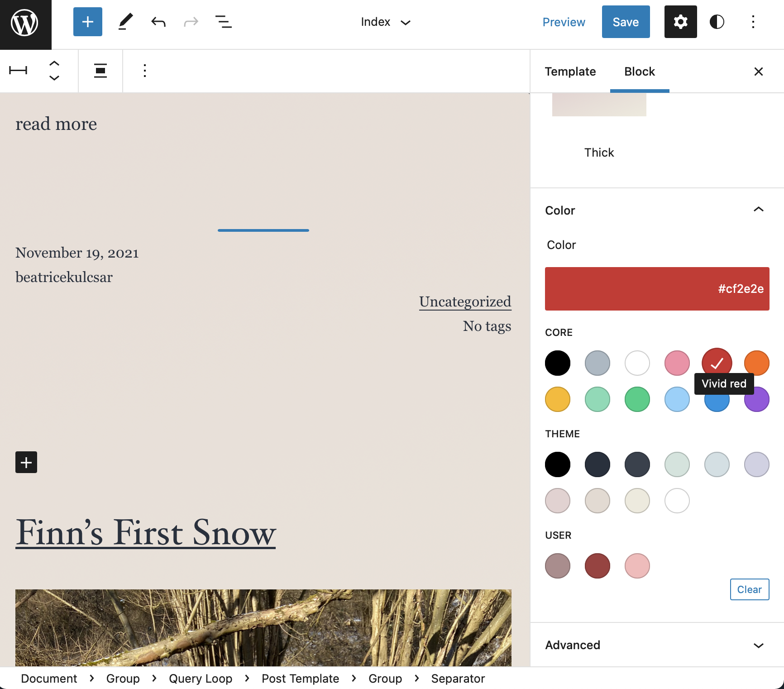Open the post preview

tap(564, 21)
